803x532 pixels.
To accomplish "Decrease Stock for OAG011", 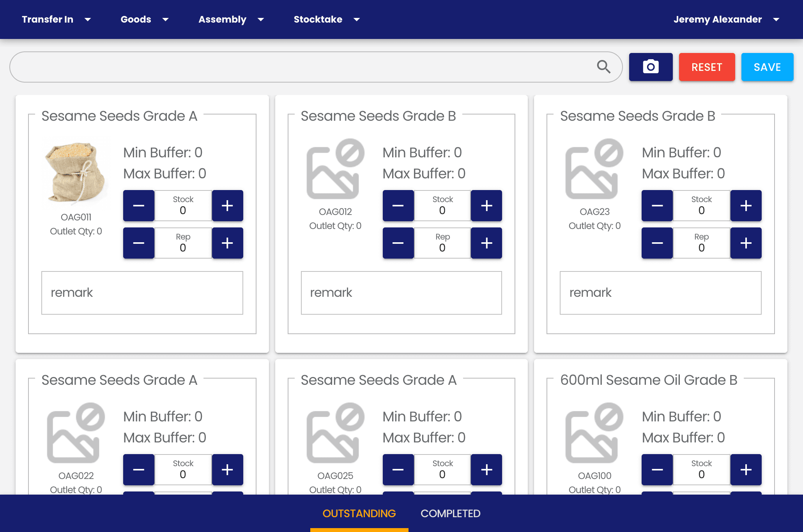I will [x=139, y=206].
